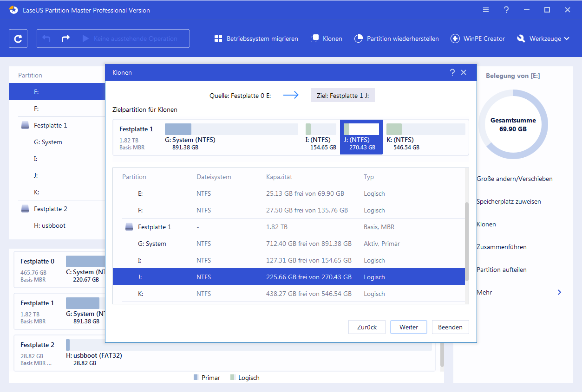Click Klonen in the top toolbar

tap(327, 39)
